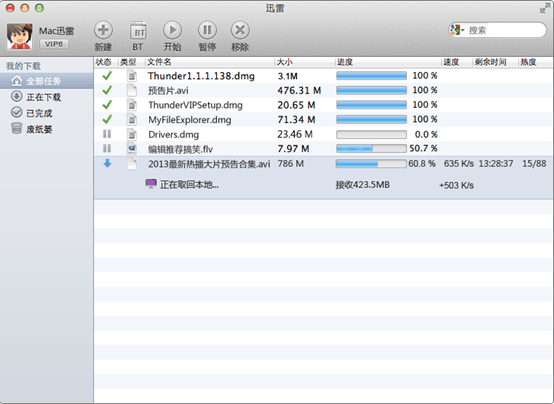The image size is (554, 404).
Task: Click the 71.34 M size value
Action: coord(296,120)
